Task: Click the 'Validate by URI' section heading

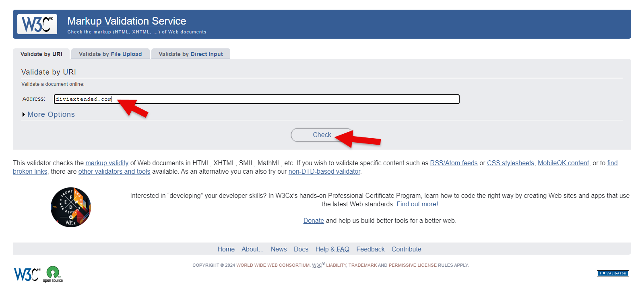Action: tap(49, 72)
